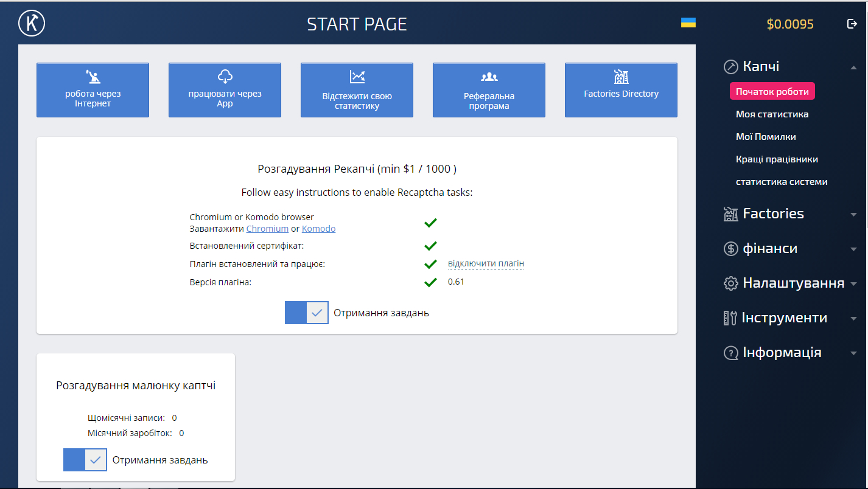Click the factory icon on Factories Directory tile
868x489 pixels.
tap(621, 77)
